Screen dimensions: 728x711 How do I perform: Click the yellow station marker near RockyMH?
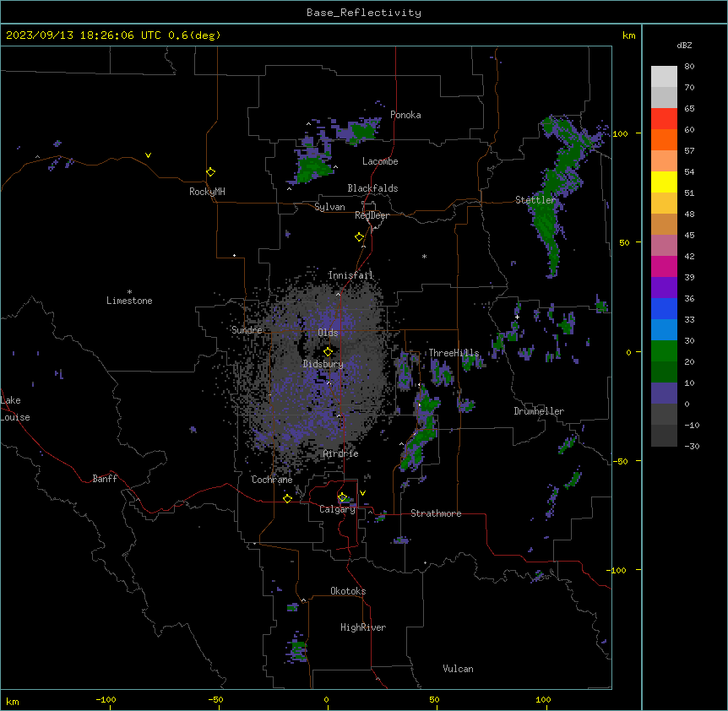[211, 172]
